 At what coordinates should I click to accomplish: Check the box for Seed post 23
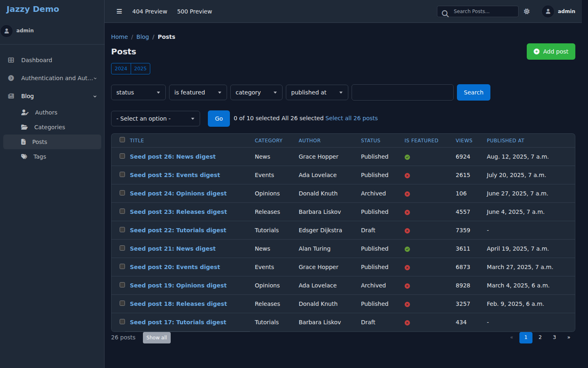click(122, 211)
